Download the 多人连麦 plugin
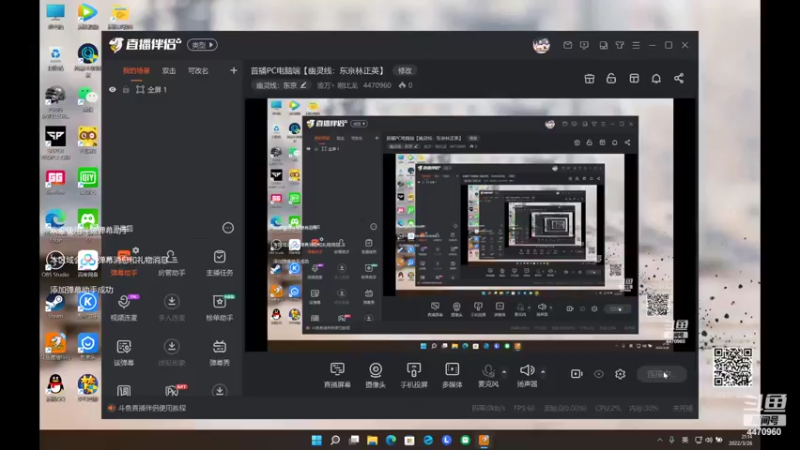 171,308
